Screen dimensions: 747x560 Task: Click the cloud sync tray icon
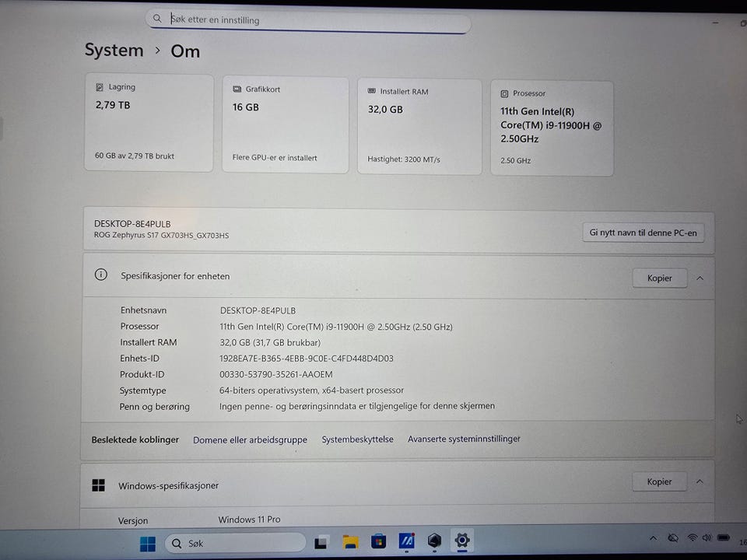(x=672, y=538)
